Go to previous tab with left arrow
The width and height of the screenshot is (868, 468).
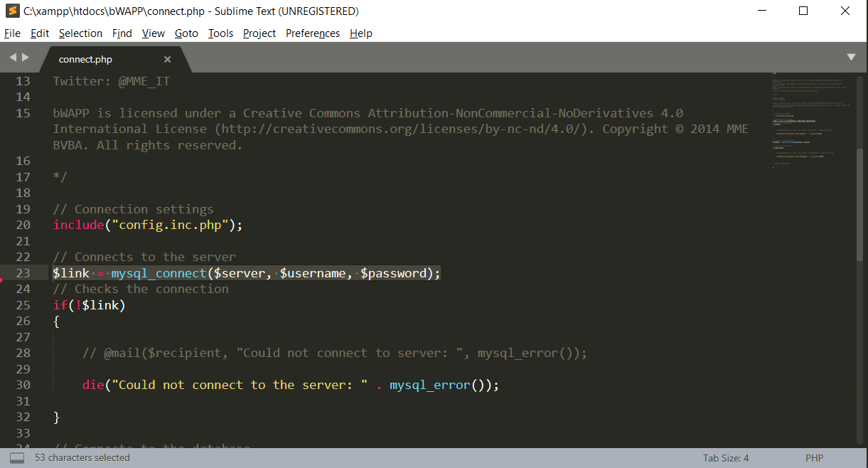pyautogui.click(x=12, y=58)
